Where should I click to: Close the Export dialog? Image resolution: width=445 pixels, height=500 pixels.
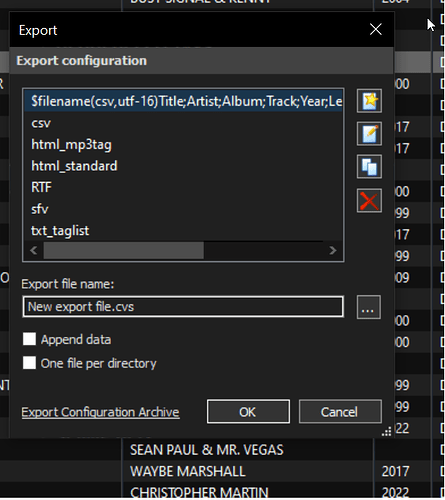coord(376,30)
